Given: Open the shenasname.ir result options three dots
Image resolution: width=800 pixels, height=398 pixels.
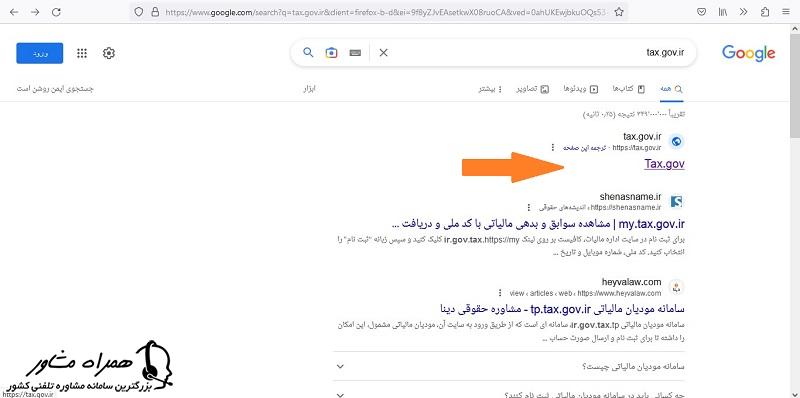Looking at the screenshot, I should pyautogui.click(x=529, y=207).
